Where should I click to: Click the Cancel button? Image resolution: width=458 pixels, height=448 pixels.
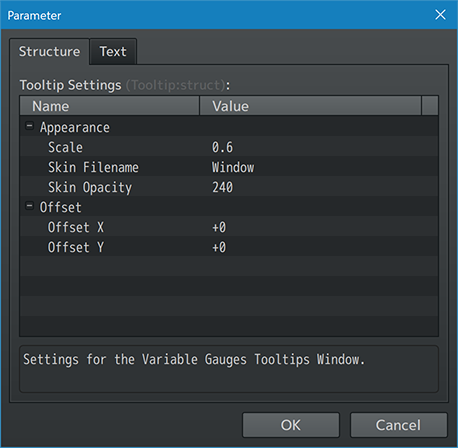point(398,425)
